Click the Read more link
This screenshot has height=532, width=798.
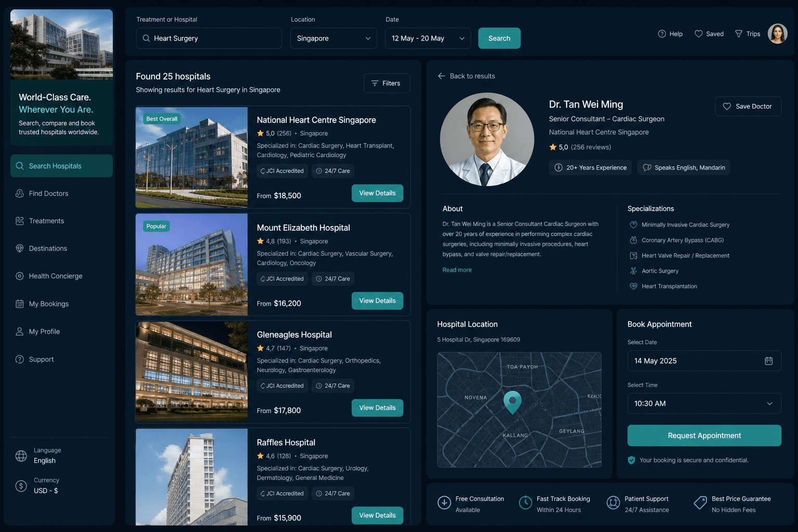(457, 270)
